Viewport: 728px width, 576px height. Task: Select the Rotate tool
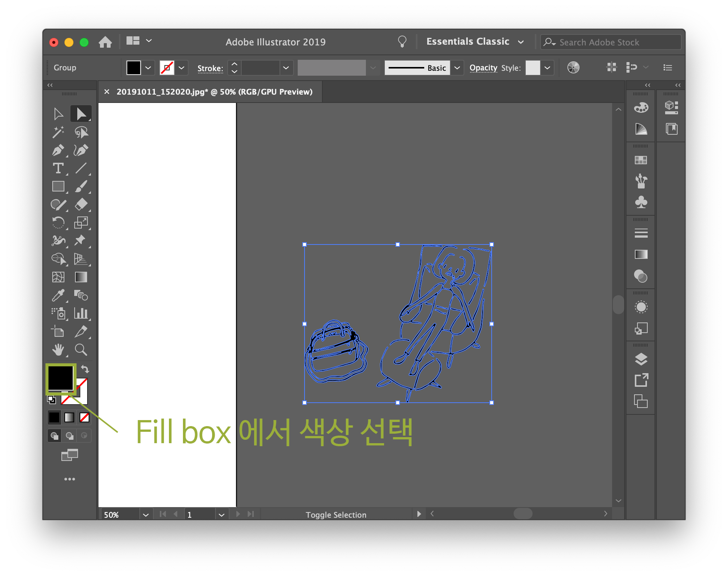58,223
